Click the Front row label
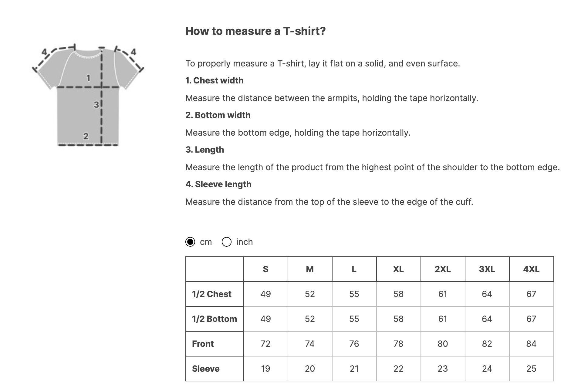Viewport: 571px width, 392px height. [x=203, y=344]
